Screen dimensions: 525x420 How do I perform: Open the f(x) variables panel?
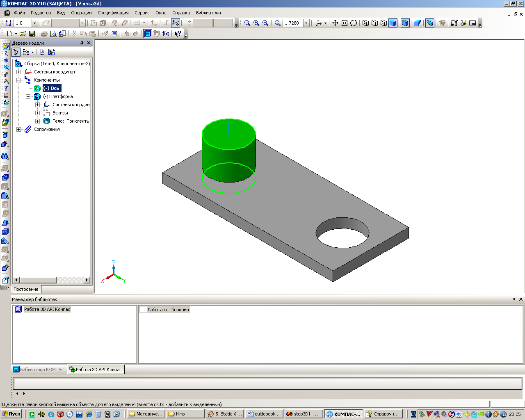click(166, 34)
